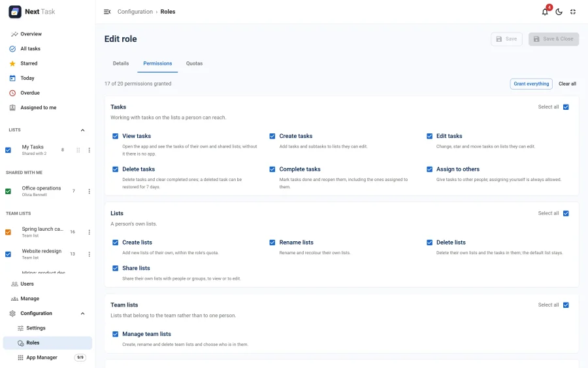Image resolution: width=588 pixels, height=368 pixels.
Task: Click the Next Task app logo
Action: [x=15, y=12]
